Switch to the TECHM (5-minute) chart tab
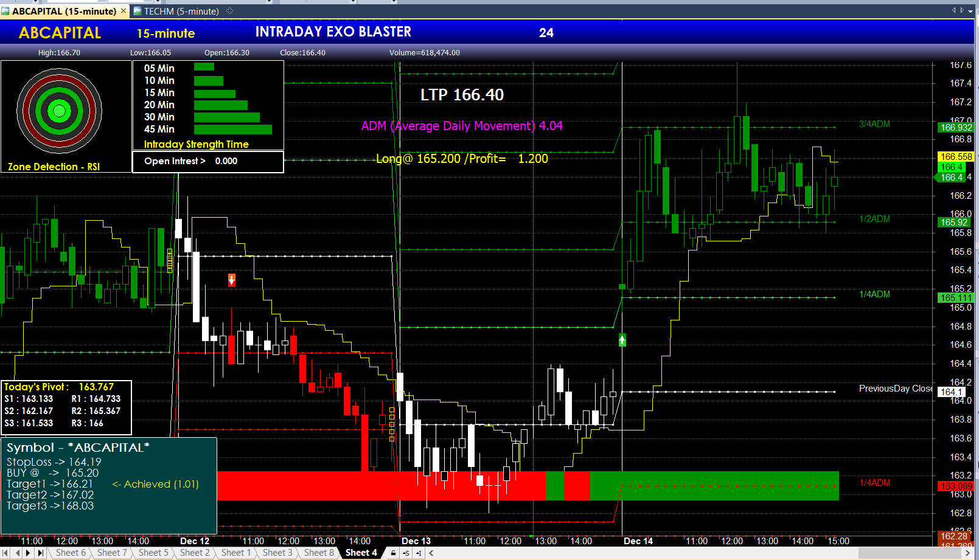Viewport: 979px width, 560px height. pyautogui.click(x=176, y=11)
